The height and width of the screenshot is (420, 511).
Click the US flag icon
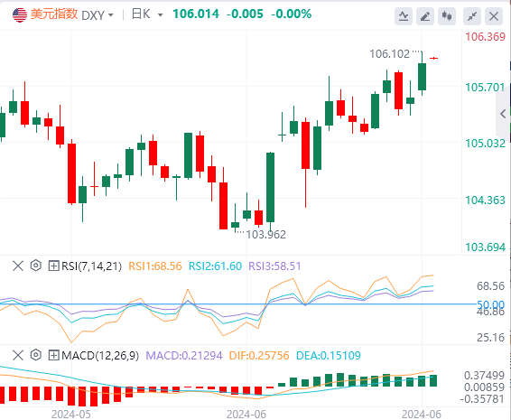click(x=20, y=15)
